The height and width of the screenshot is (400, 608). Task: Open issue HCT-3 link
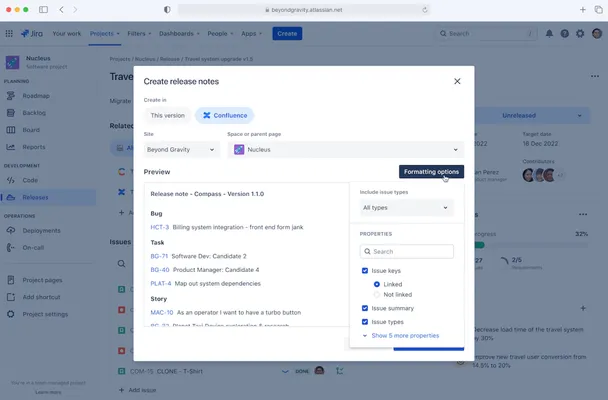[x=160, y=227]
